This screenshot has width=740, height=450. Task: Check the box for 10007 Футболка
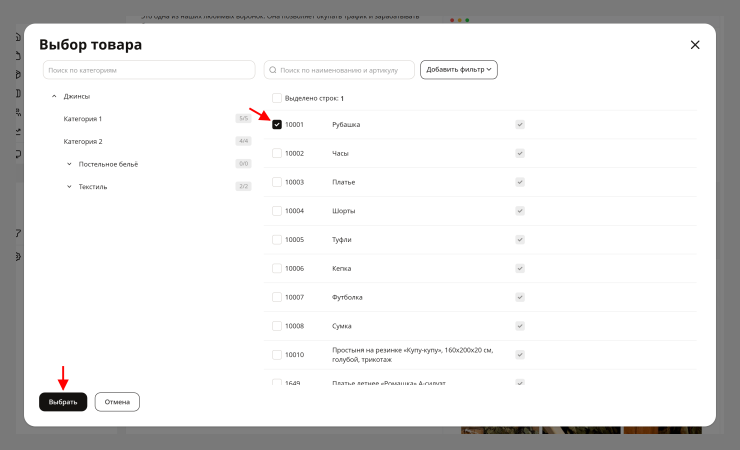pyautogui.click(x=277, y=297)
